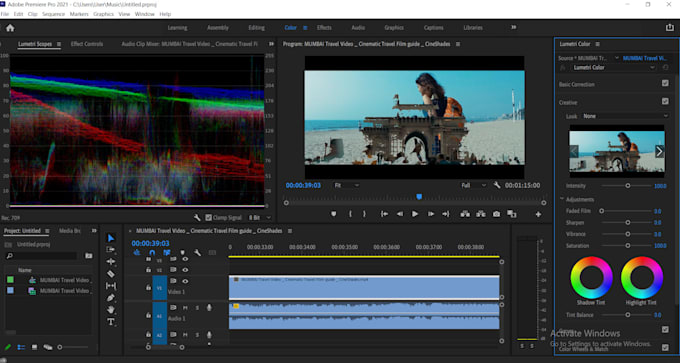
Task: Show hidden source panel tabs chevron
Action: tap(271, 44)
